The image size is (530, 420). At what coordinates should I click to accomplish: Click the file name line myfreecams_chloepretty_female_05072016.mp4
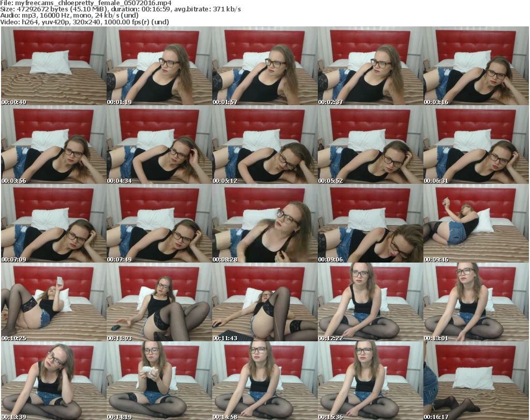coord(86,3)
